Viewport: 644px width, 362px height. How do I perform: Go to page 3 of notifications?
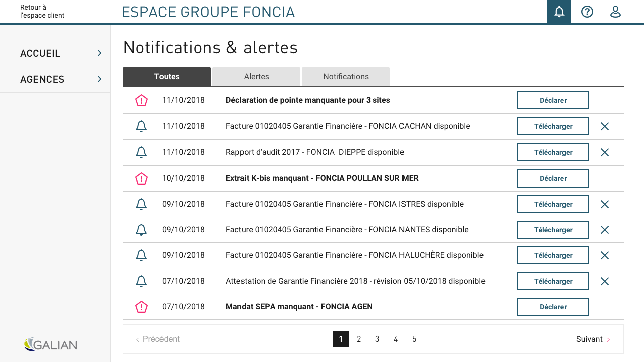377,339
